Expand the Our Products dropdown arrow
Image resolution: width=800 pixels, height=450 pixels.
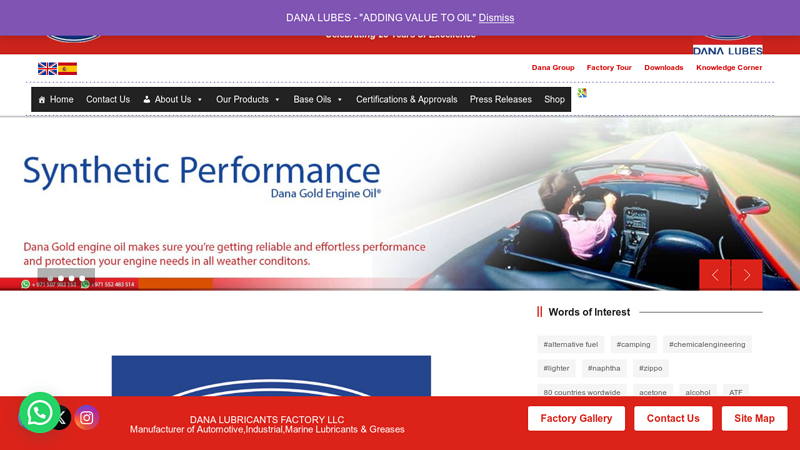point(278,100)
